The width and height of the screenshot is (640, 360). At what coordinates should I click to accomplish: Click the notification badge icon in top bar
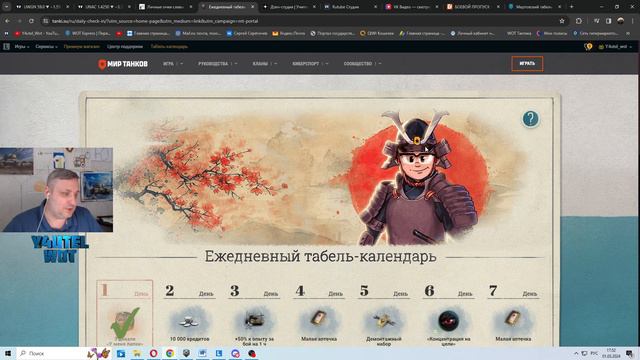[588, 47]
